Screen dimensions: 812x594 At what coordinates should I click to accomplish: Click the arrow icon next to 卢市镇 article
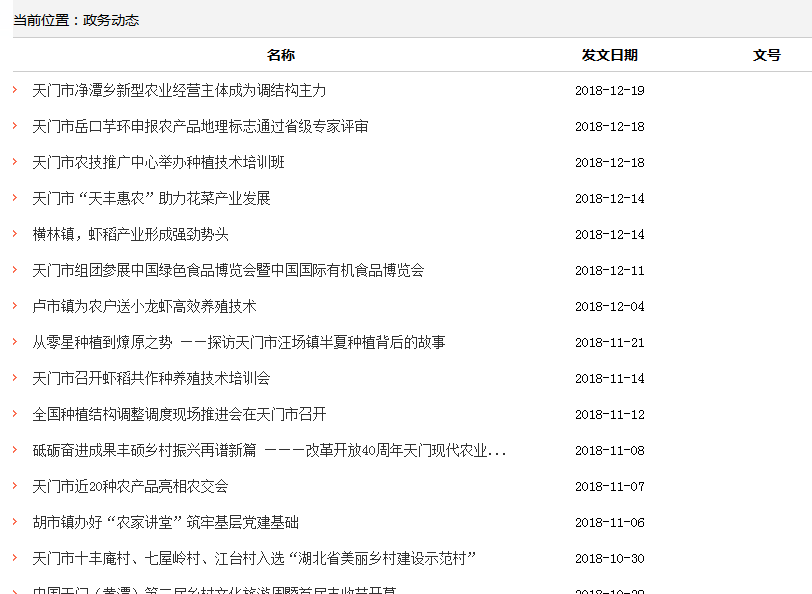(x=15, y=306)
